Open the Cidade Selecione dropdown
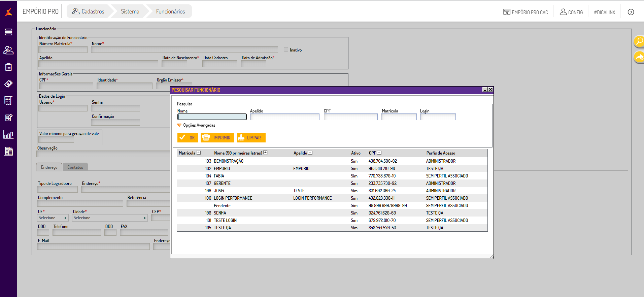The width and height of the screenshot is (644, 297). pos(110,218)
